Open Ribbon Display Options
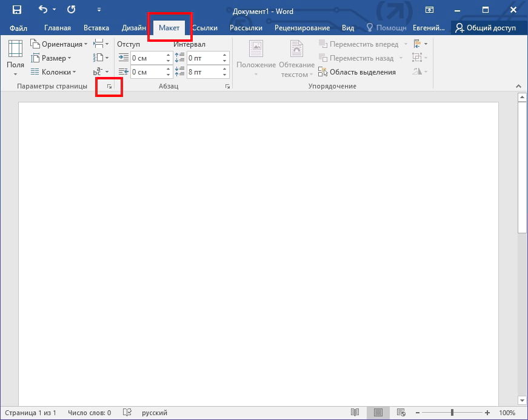 [429, 10]
